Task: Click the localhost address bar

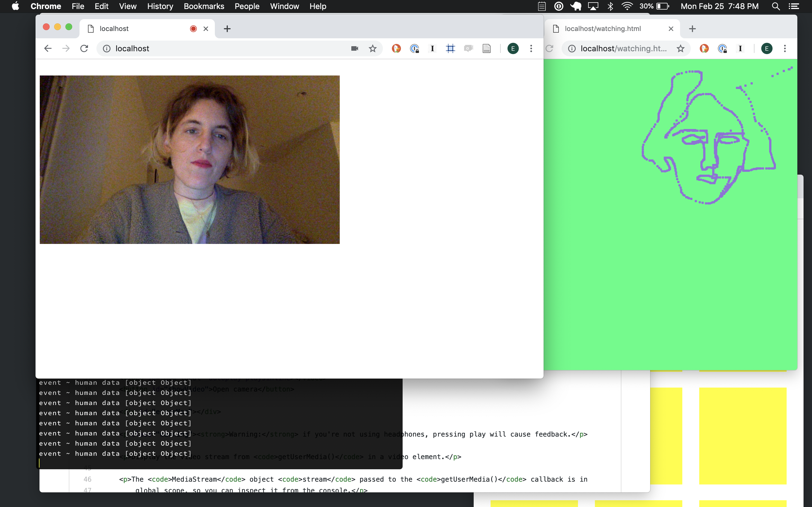Action: tap(228, 49)
